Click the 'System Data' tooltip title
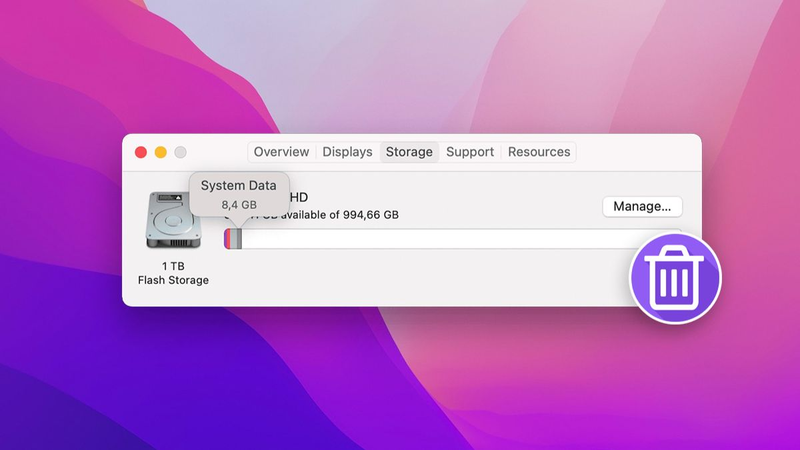 238,186
